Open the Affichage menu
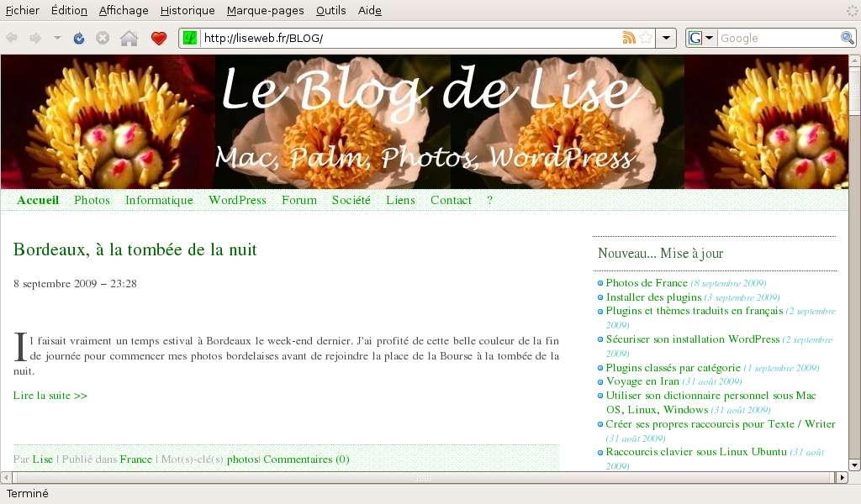 click(x=124, y=10)
